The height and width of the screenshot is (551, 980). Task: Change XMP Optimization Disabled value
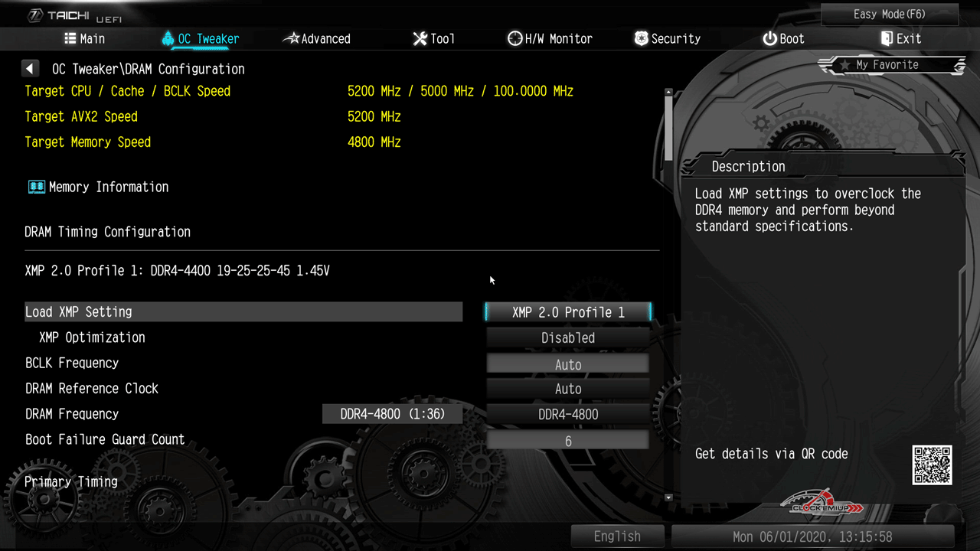pyautogui.click(x=567, y=337)
